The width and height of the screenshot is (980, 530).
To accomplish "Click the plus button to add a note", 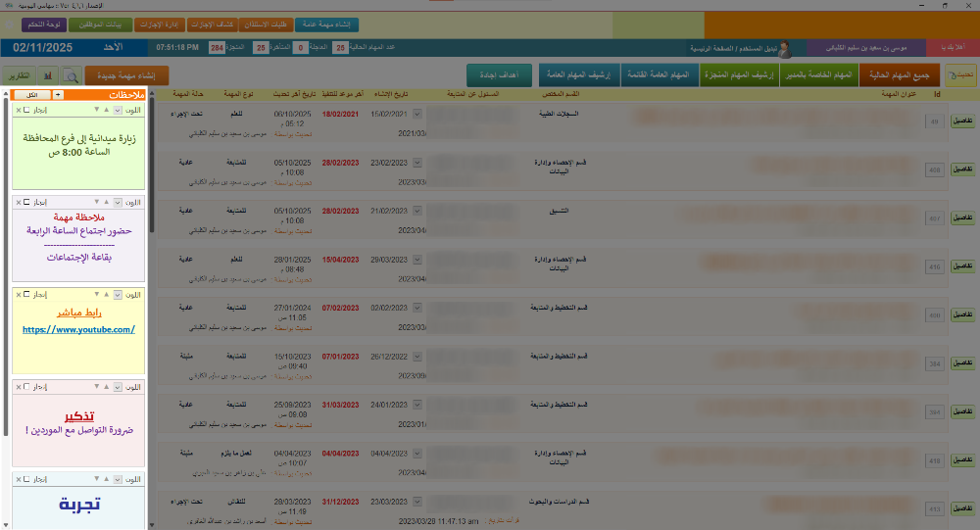I will click(58, 95).
